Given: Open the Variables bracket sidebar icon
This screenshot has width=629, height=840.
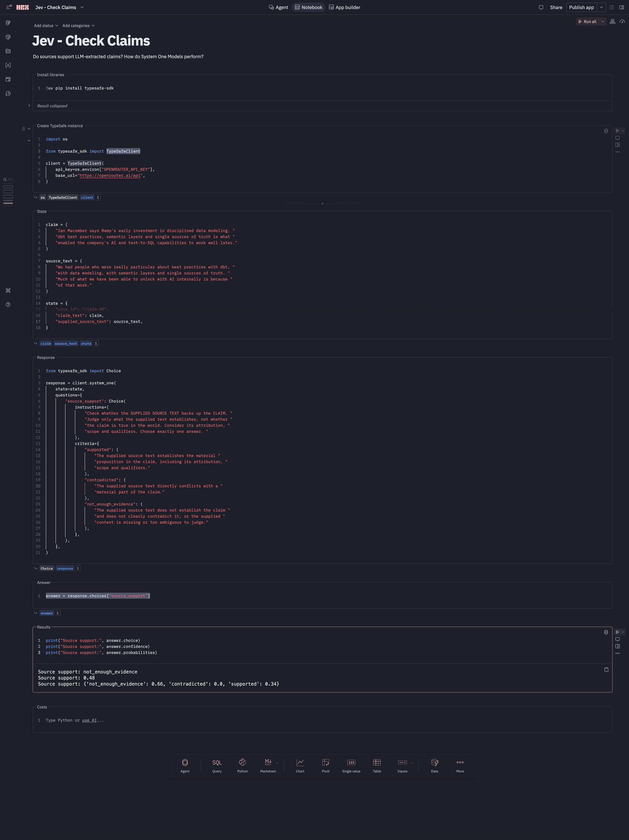Looking at the screenshot, I should [8, 65].
